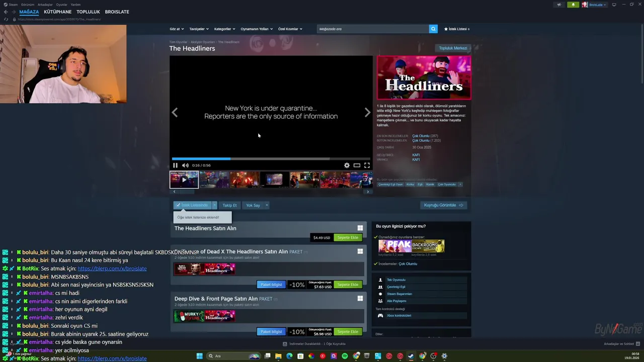Screen dimensions: 644x362
Task: Open BroIsLate account dropdown
Action: coord(594,5)
